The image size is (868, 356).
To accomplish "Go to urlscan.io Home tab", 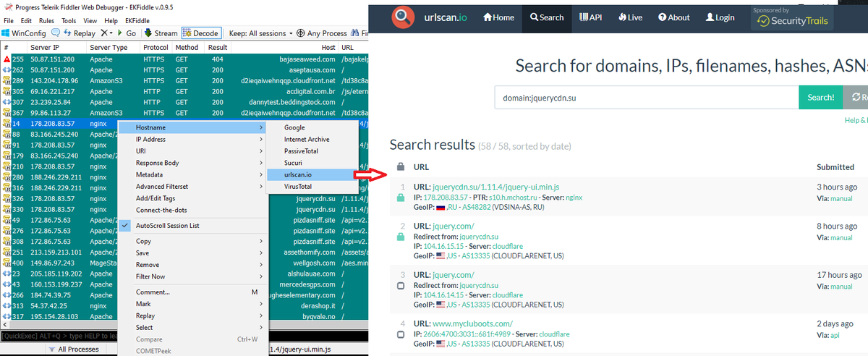I will 498,17.
